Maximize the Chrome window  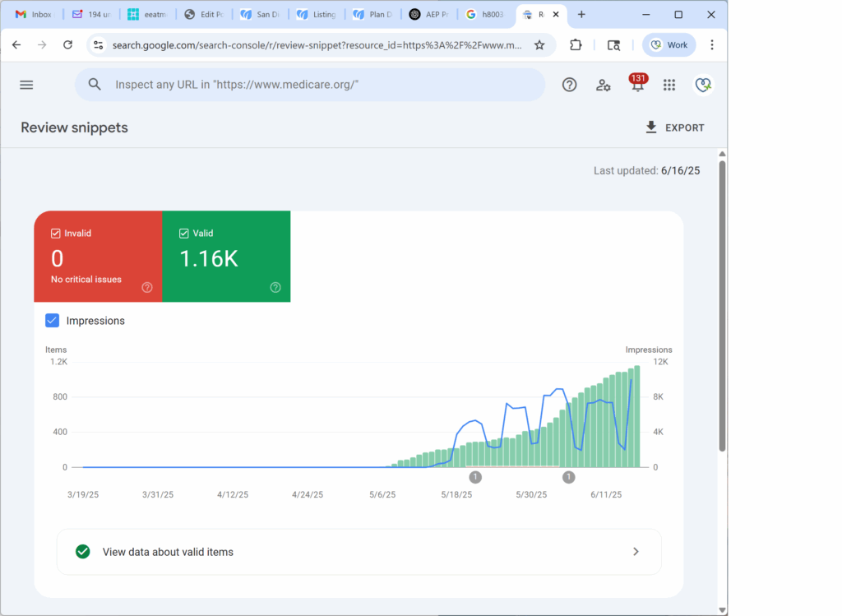pos(678,15)
